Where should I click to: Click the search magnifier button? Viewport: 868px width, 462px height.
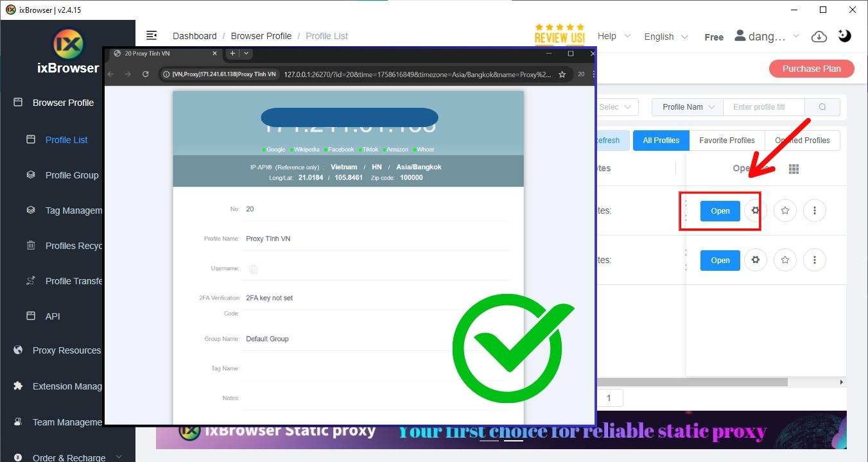coord(822,107)
